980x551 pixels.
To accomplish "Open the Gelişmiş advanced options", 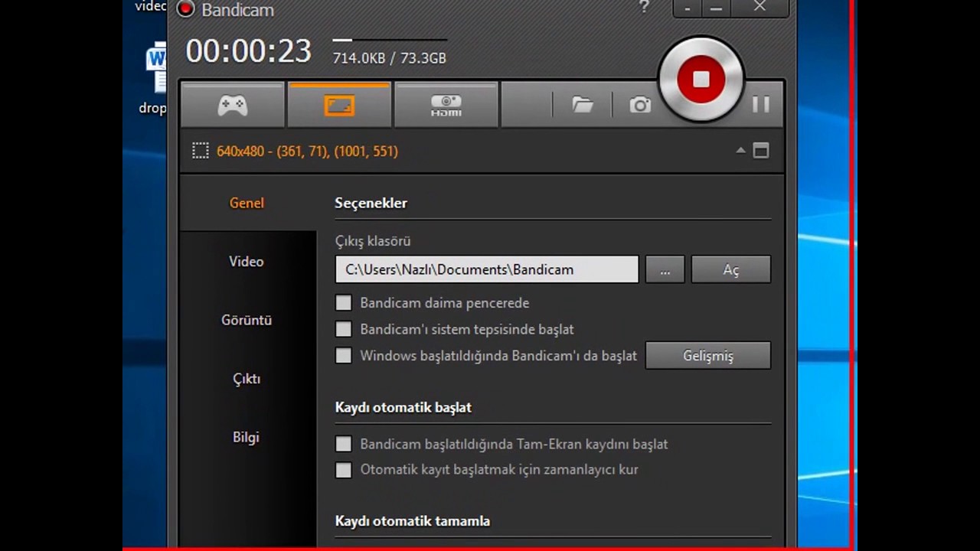I will coord(708,356).
